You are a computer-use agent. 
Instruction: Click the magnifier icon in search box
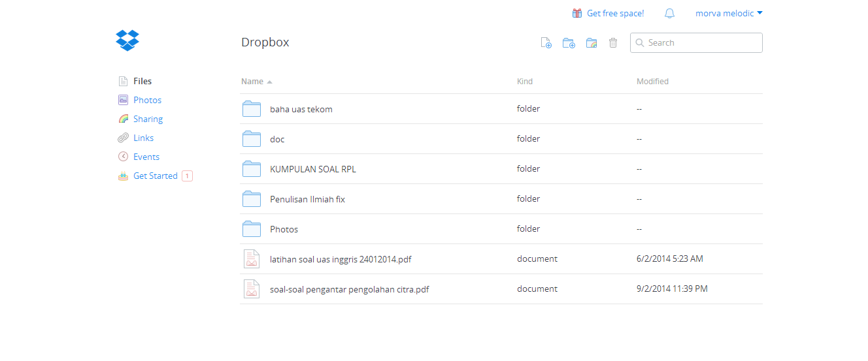640,43
